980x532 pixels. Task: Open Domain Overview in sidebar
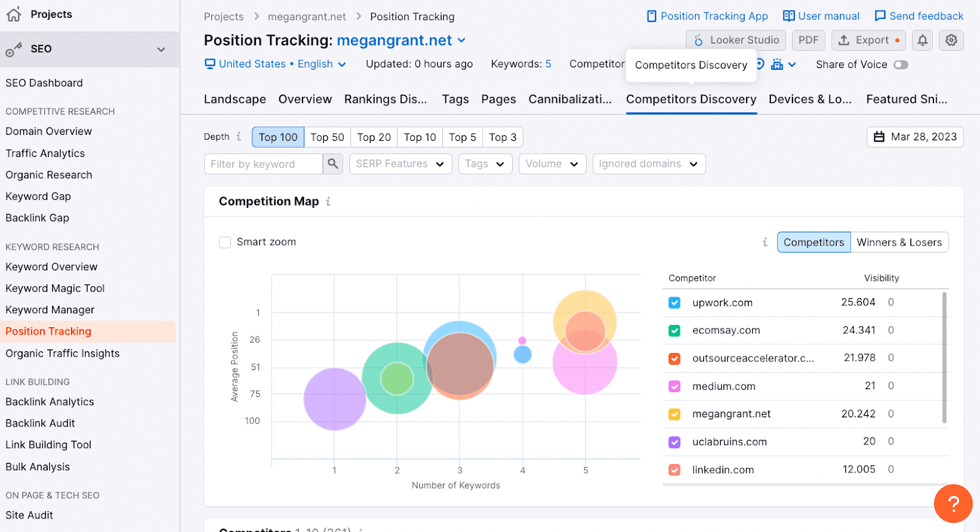coord(48,131)
